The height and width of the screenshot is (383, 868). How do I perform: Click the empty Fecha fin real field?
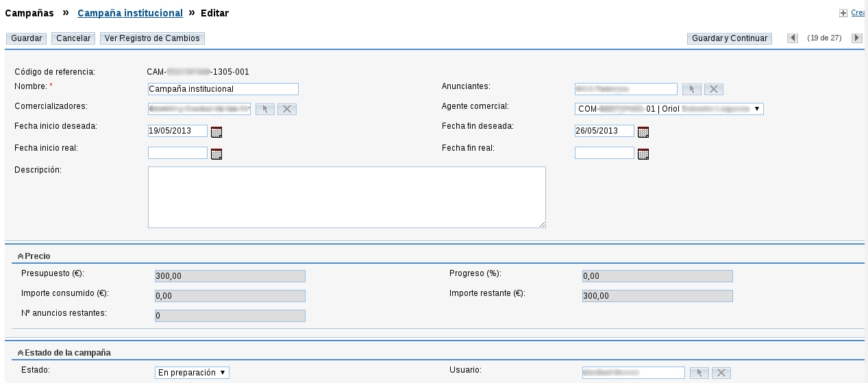coord(604,153)
